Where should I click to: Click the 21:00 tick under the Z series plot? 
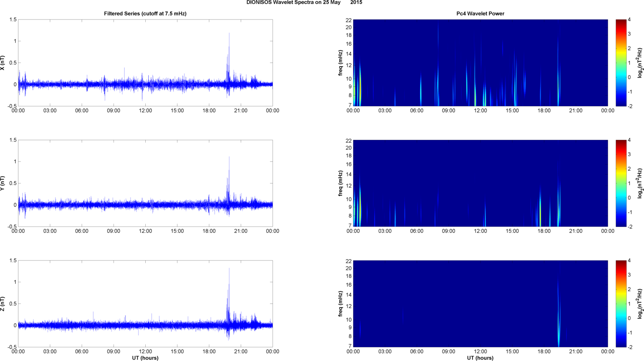241,352
